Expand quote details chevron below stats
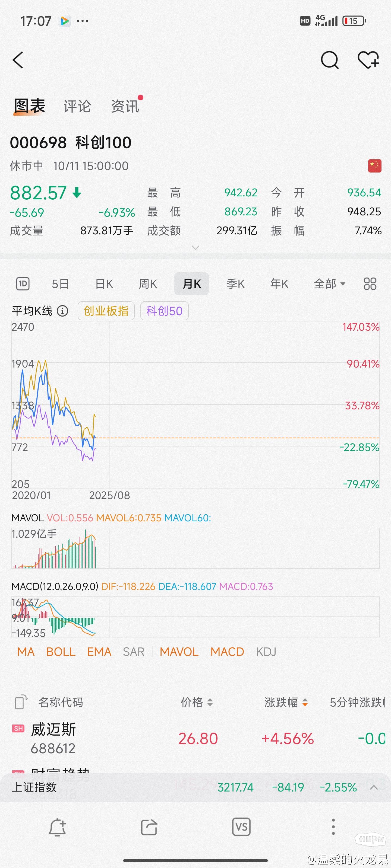391x868 pixels. coord(195,248)
